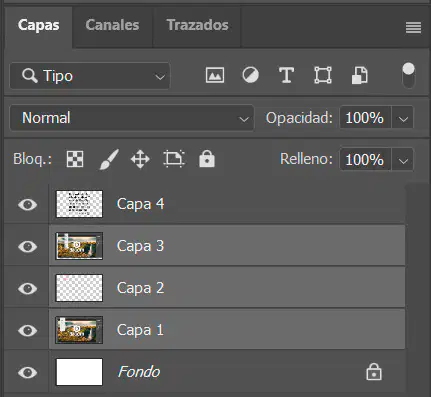Viewport: 431px width, 397px height.
Task: Lock transparent pixels checkerboard icon
Action: [x=75, y=159]
